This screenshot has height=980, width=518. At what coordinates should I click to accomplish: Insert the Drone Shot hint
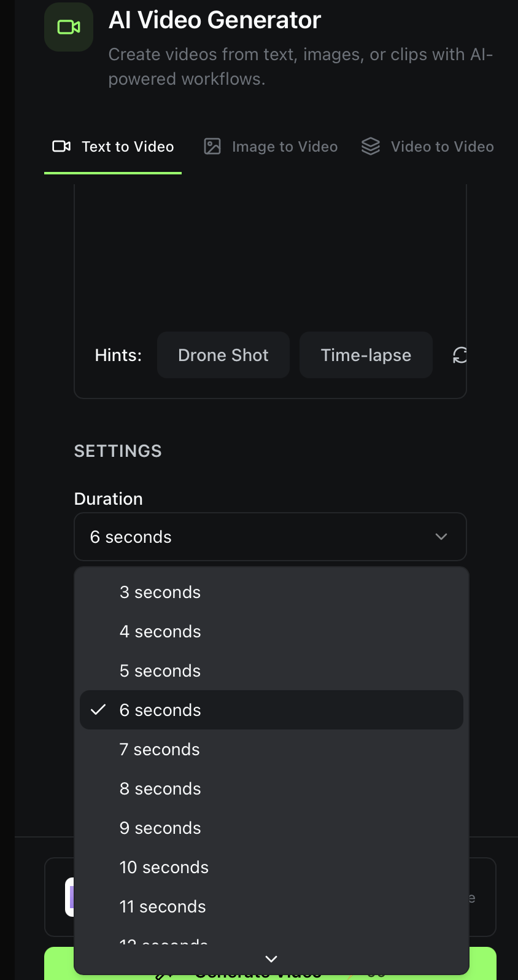pos(223,355)
